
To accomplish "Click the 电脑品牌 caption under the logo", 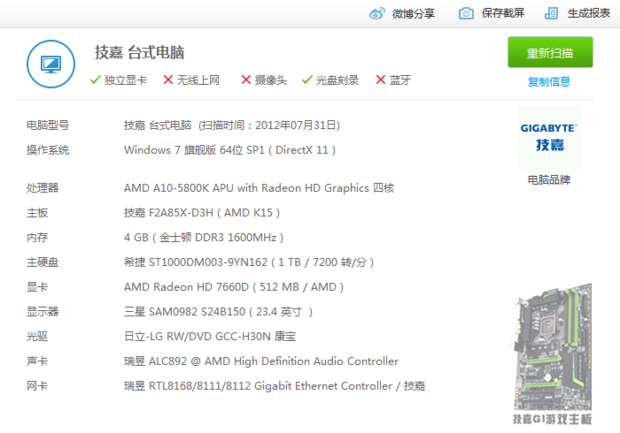I will [x=549, y=180].
